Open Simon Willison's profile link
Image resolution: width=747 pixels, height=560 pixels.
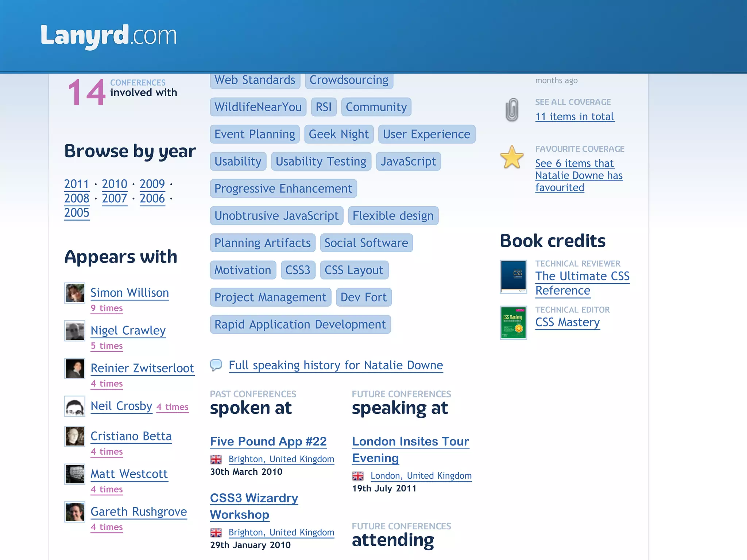click(x=130, y=293)
